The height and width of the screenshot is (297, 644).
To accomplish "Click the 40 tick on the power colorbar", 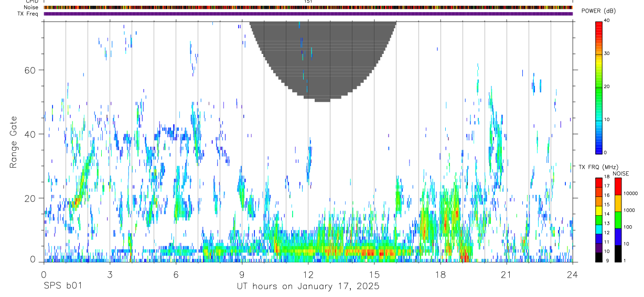I will coord(607,21).
